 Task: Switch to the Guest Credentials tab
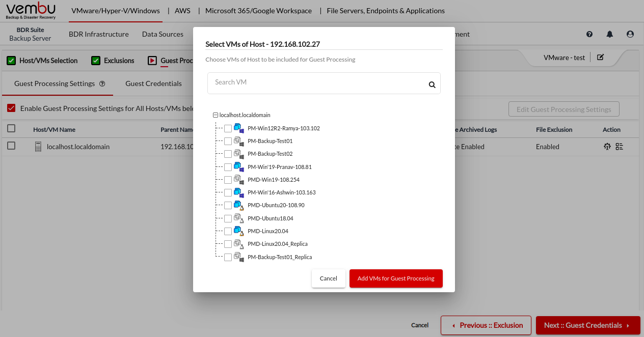pyautogui.click(x=153, y=83)
